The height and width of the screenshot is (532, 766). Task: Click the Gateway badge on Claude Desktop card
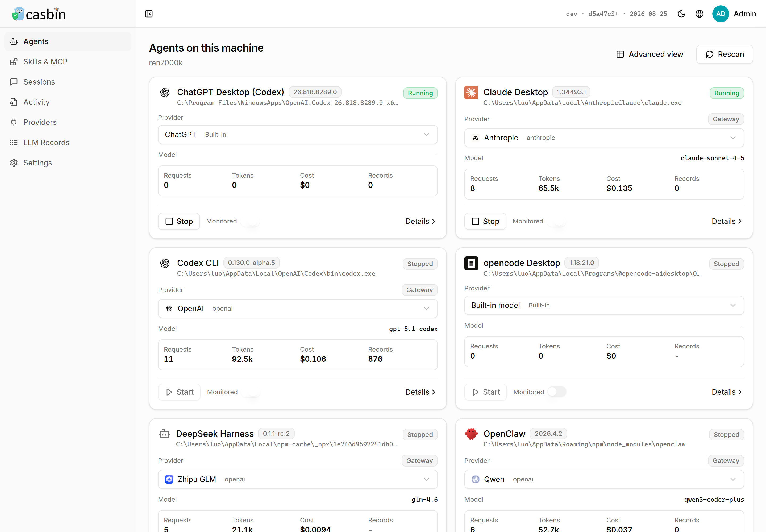[x=726, y=119]
